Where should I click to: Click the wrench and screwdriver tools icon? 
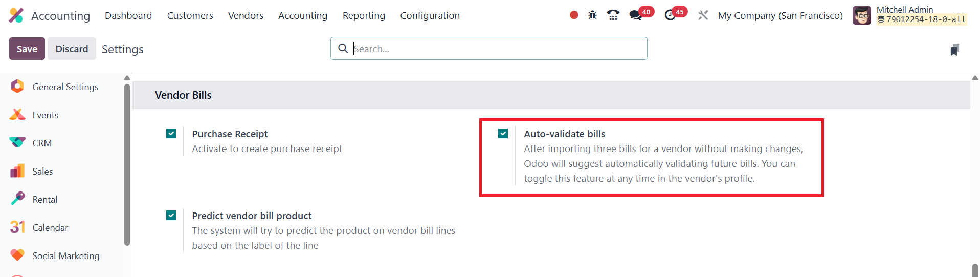pyautogui.click(x=703, y=15)
